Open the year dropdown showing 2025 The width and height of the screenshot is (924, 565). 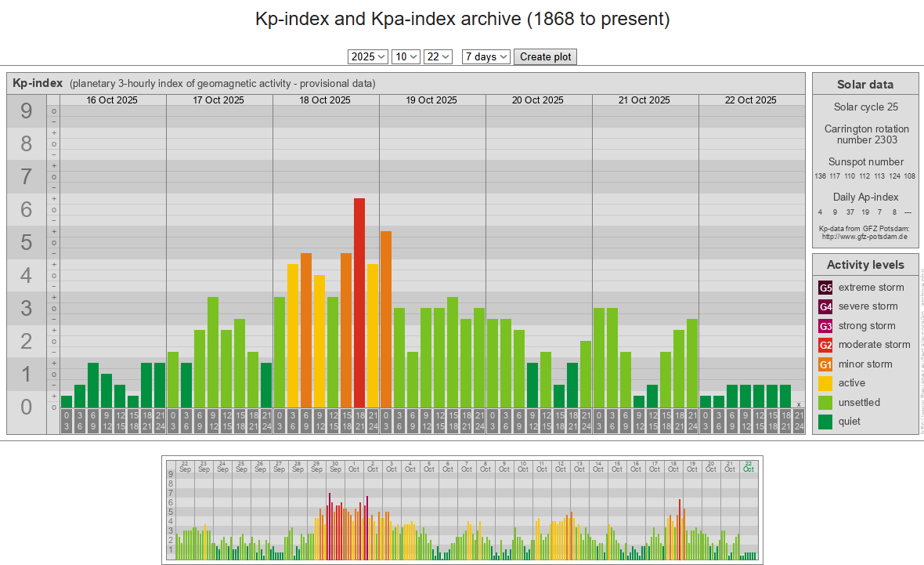pos(368,56)
